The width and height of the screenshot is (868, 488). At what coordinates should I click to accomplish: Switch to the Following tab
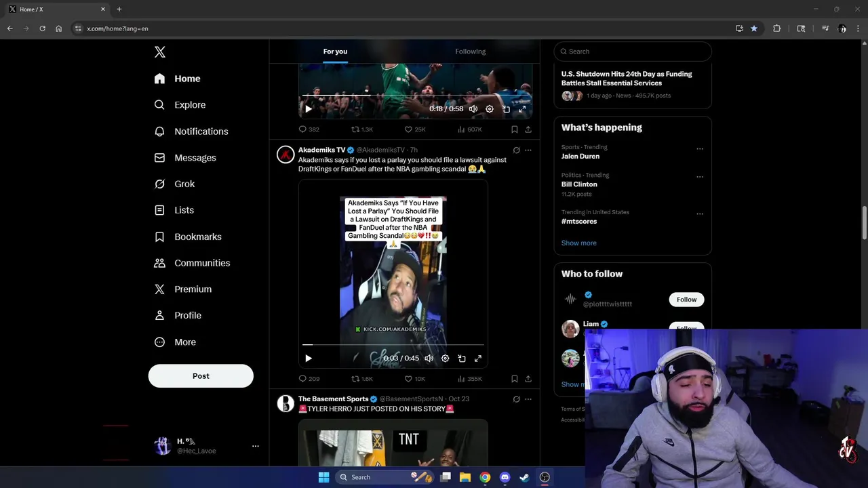point(471,52)
